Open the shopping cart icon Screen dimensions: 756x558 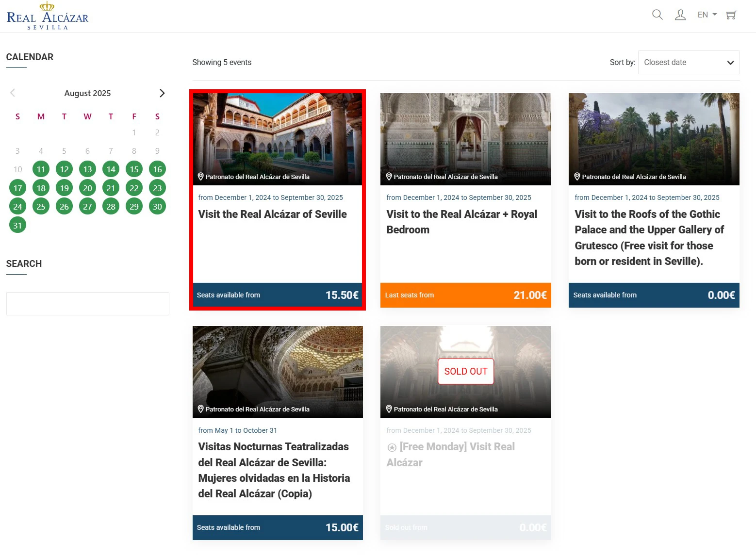pos(731,15)
